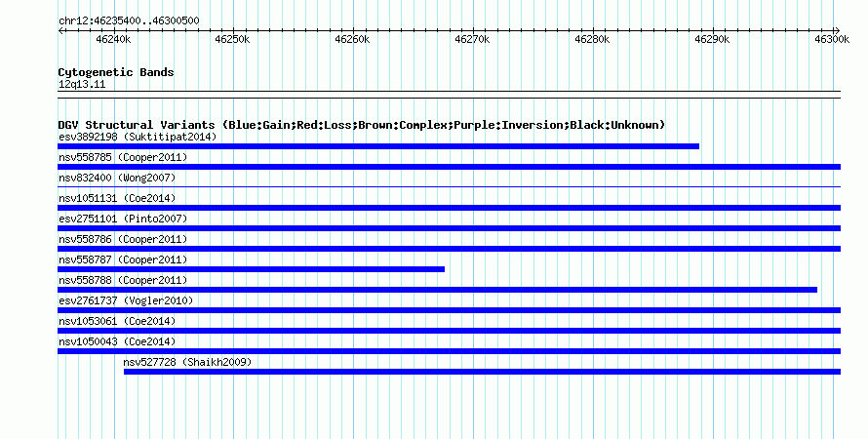This screenshot has width=868, height=439.
Task: Click the DGV Structural Variants track title
Action: click(362, 125)
